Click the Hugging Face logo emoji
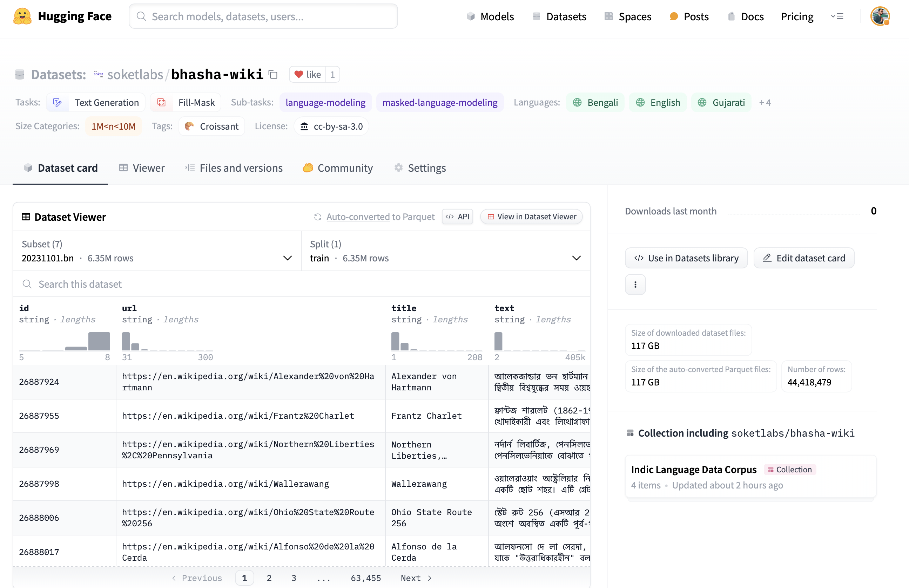The width and height of the screenshot is (909, 588). point(22,16)
